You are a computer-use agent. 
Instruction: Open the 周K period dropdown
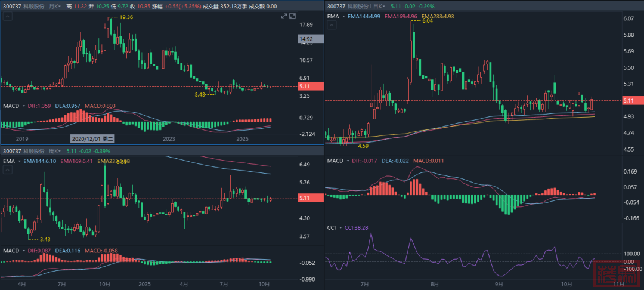tap(56, 152)
